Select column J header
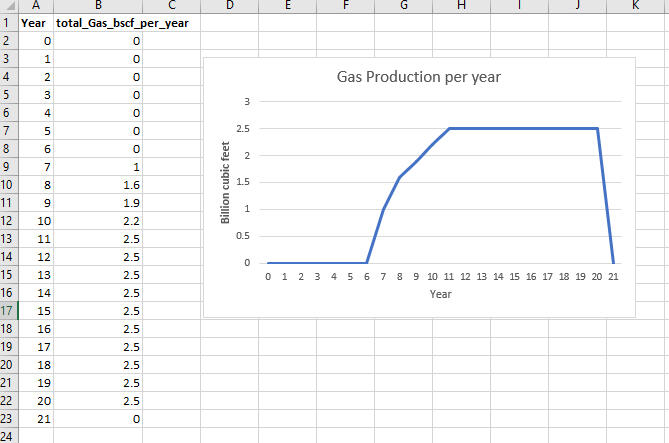 click(578, 6)
